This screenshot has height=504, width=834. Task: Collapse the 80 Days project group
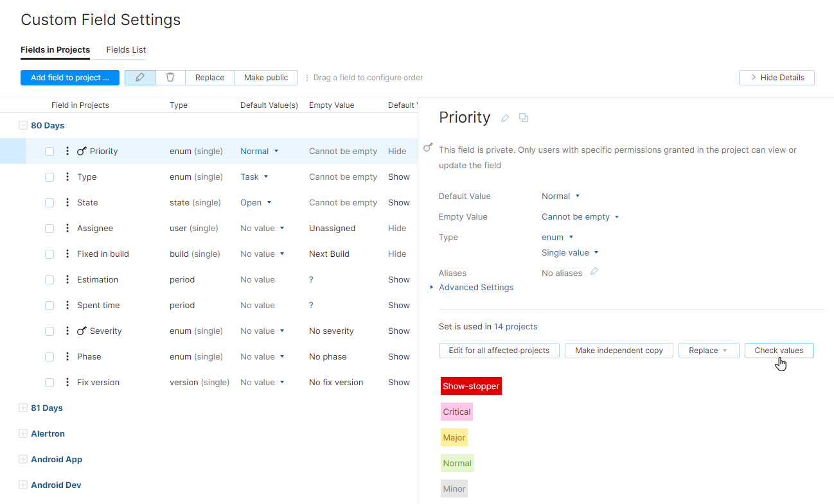point(23,125)
